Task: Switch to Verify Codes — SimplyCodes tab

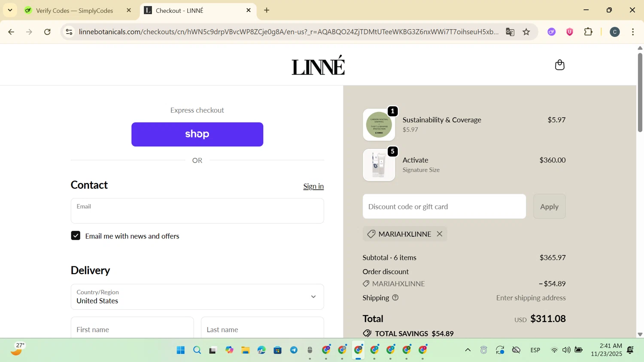Action: (74, 10)
